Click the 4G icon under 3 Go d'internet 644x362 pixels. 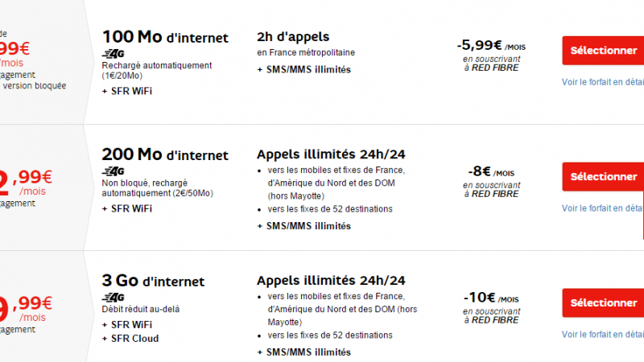point(112,297)
